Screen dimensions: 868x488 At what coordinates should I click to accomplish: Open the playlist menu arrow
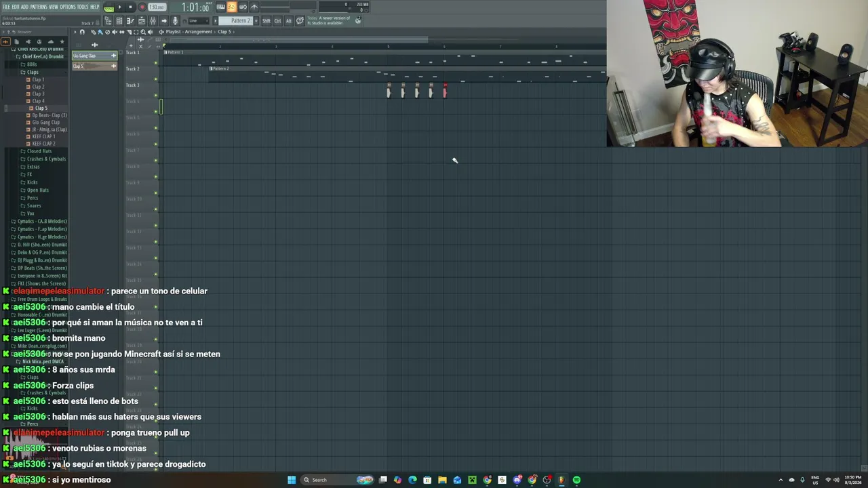[75, 32]
